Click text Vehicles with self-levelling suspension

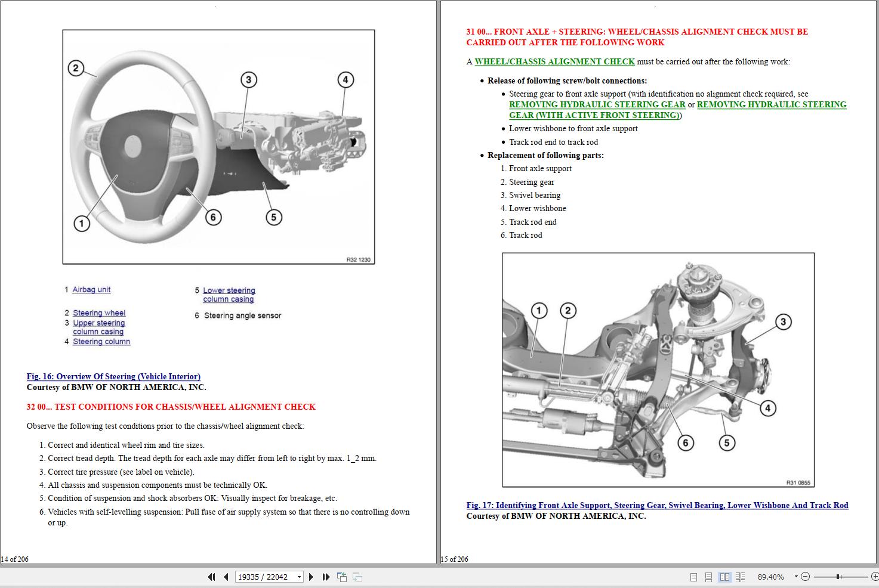click(229, 517)
